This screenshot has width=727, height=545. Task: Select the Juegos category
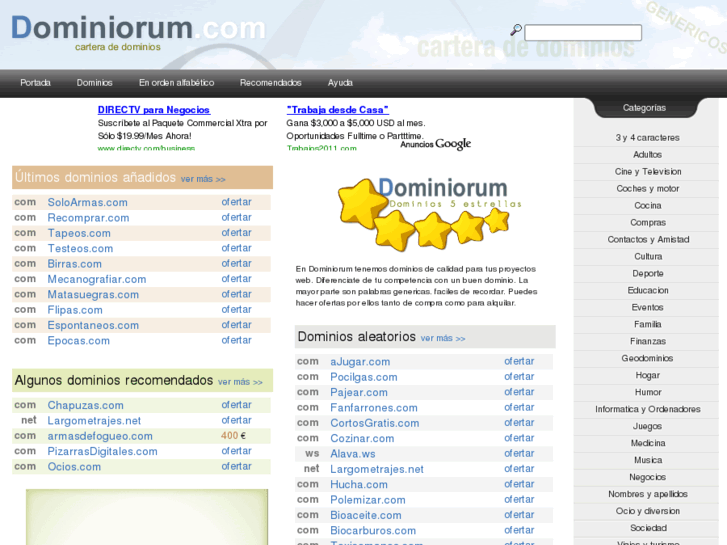coord(647,426)
